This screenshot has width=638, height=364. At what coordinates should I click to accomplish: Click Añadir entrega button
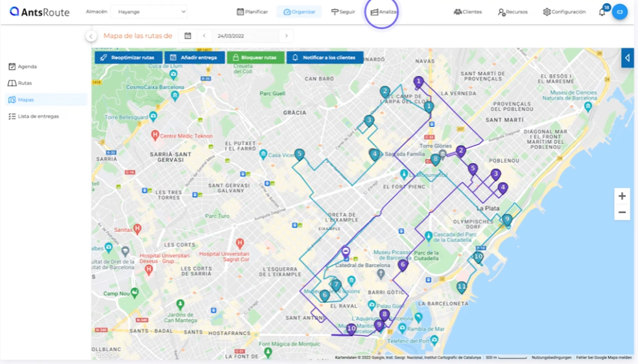195,58
